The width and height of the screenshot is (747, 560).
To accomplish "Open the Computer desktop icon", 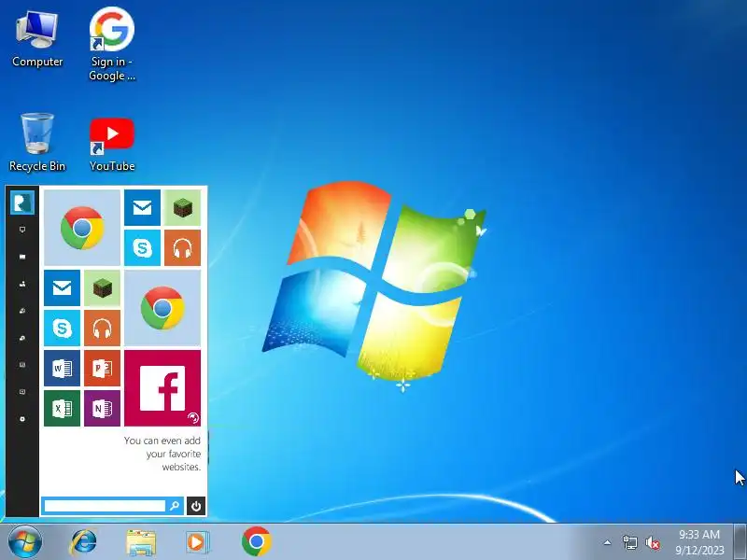I will click(37, 40).
